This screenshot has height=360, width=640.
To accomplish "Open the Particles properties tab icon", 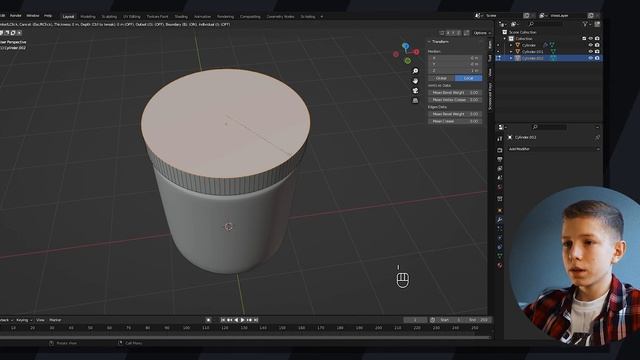I will pyautogui.click(x=500, y=228).
